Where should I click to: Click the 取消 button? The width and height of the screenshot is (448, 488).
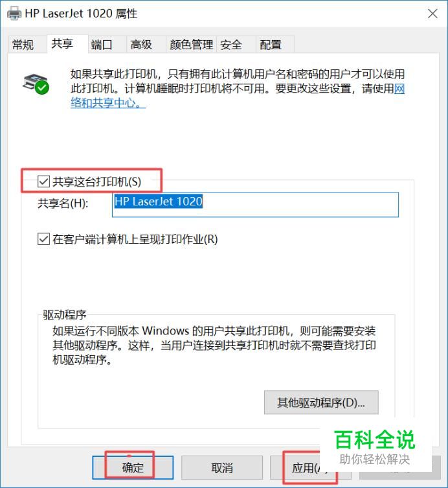tap(222, 467)
